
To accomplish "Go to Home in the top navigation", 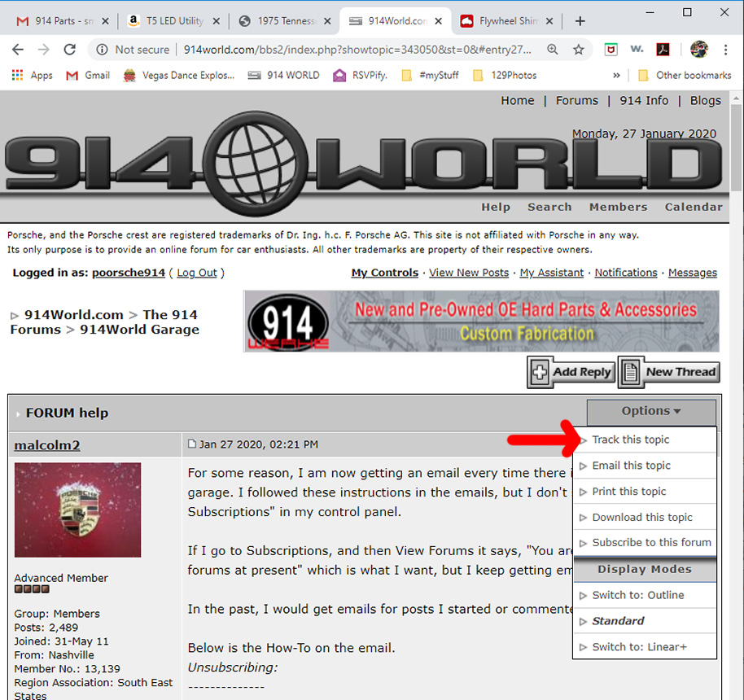I will 517,101.
